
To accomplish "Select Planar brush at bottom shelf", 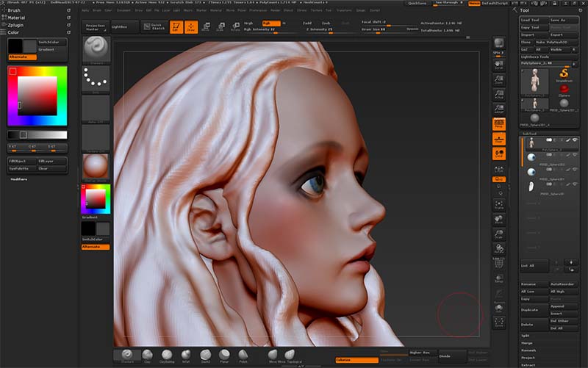I will [224, 356].
